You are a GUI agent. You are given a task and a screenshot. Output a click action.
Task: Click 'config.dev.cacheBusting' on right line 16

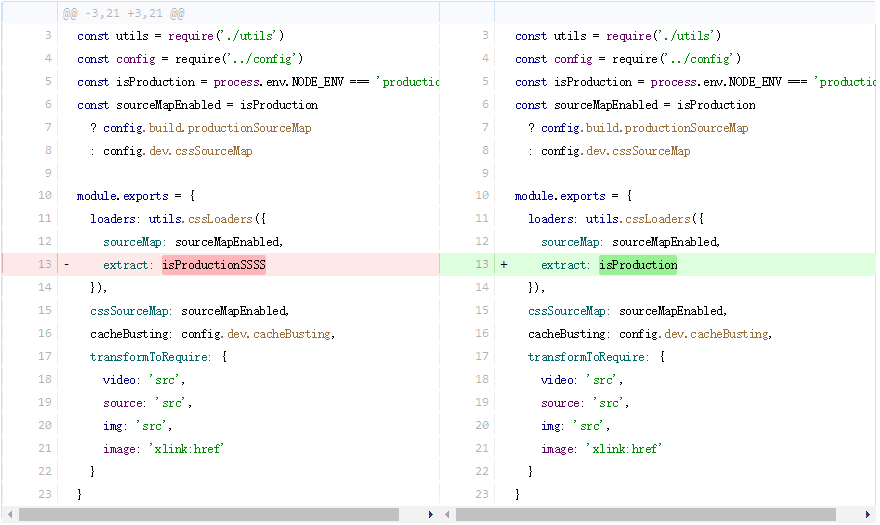click(694, 334)
